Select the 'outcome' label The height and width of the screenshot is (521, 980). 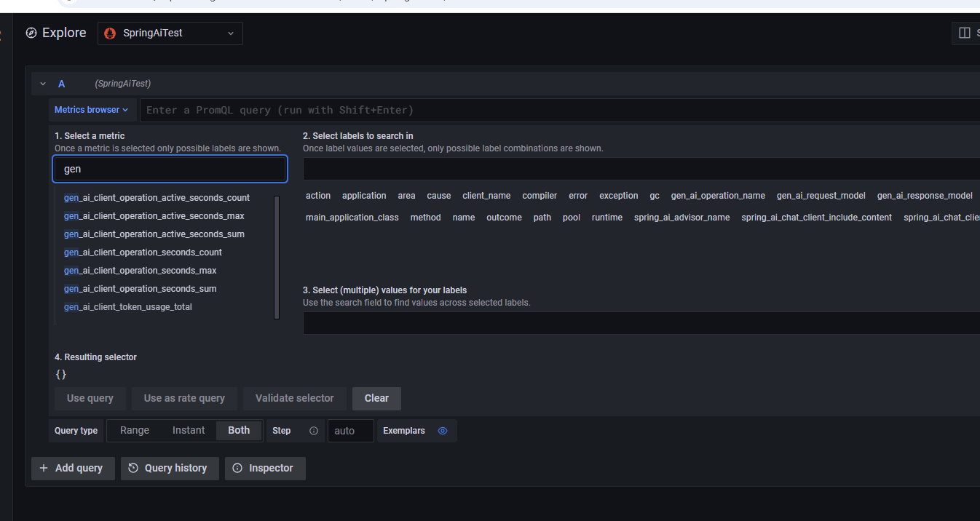click(x=505, y=218)
